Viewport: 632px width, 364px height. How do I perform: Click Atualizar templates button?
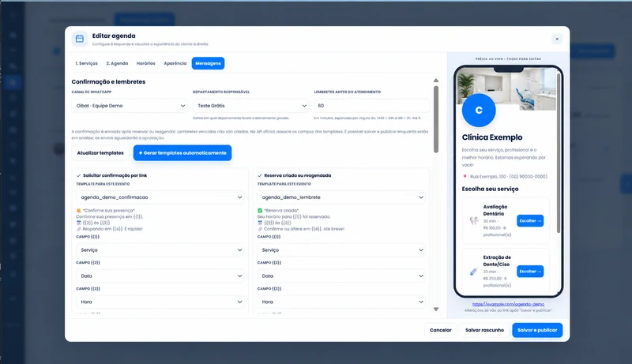[100, 153]
